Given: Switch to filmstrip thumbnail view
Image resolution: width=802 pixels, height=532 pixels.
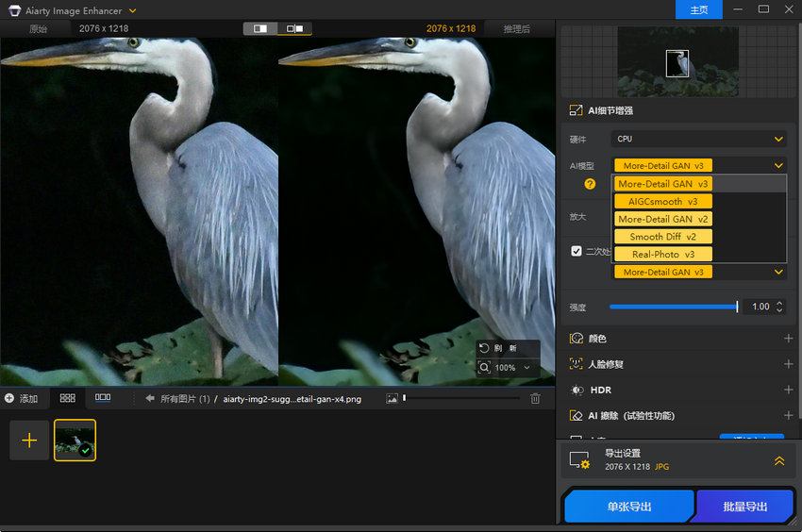Looking at the screenshot, I should click(x=103, y=397).
